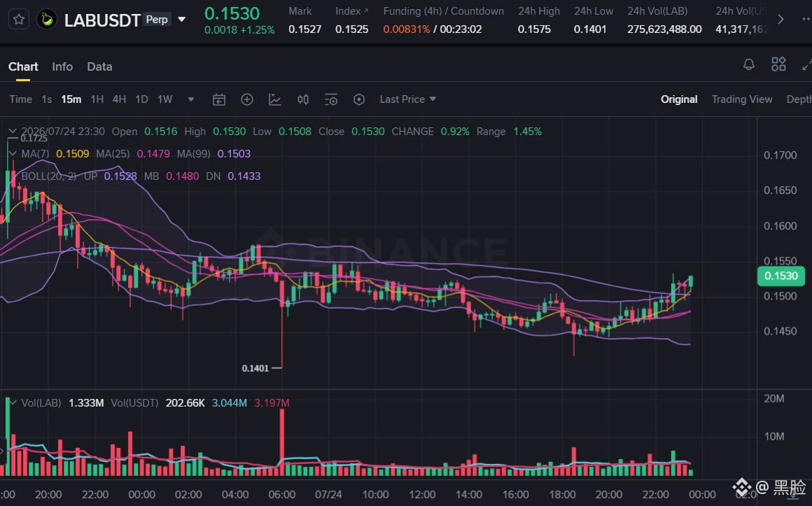Click the price alert bell icon
812x506 pixels.
click(749, 65)
